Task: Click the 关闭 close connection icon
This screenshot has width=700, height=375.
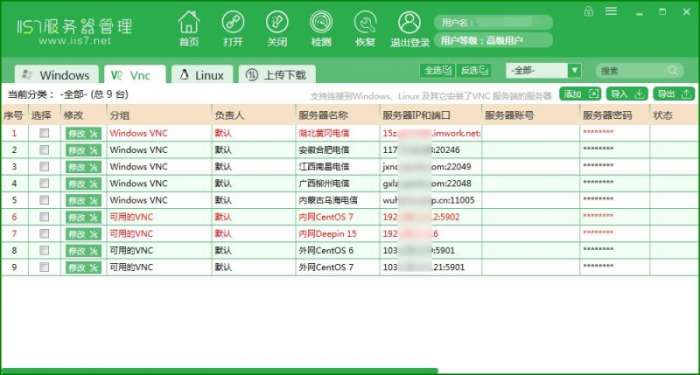Action: (x=277, y=22)
